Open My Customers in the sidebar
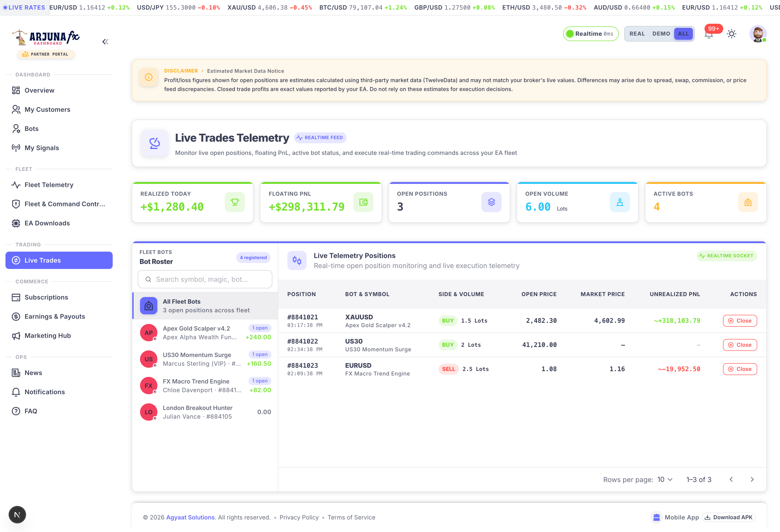Viewport: 780px width, 532px height. [59, 110]
